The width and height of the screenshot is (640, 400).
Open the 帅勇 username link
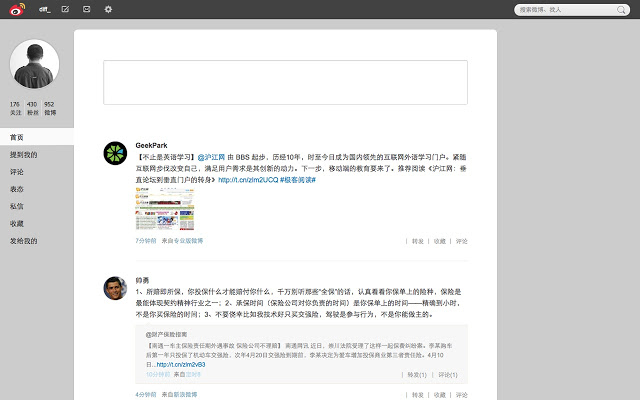coord(142,280)
